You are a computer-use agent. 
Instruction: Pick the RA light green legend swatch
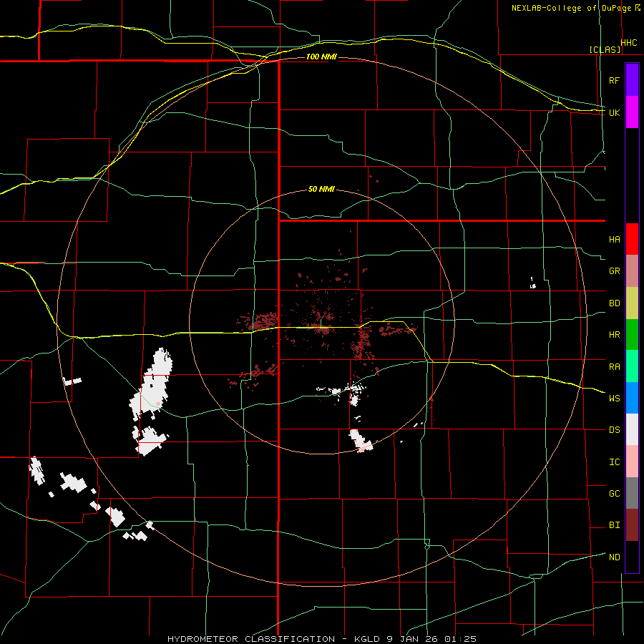pyautogui.click(x=632, y=366)
